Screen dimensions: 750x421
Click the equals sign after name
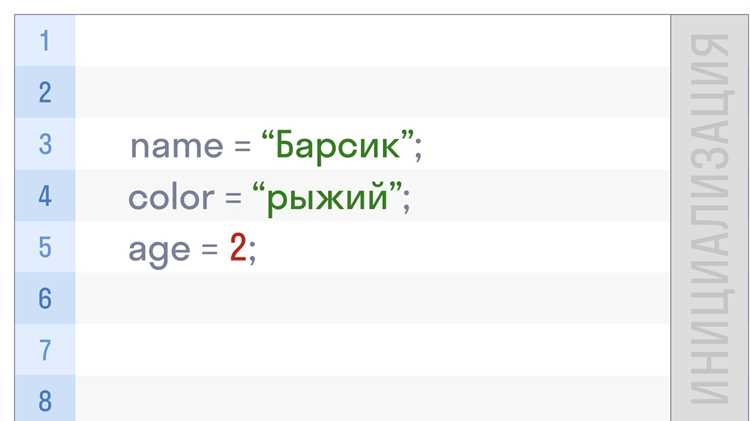pos(243,146)
